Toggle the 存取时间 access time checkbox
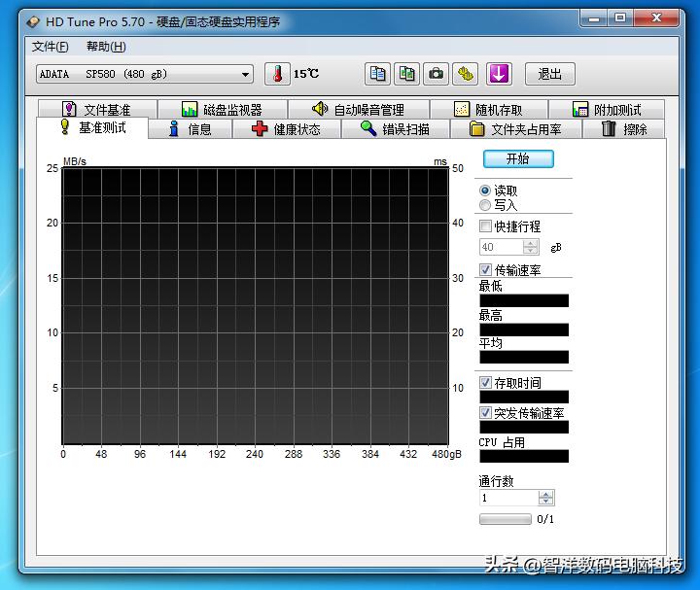Screen dimensions: 700x590 486,383
